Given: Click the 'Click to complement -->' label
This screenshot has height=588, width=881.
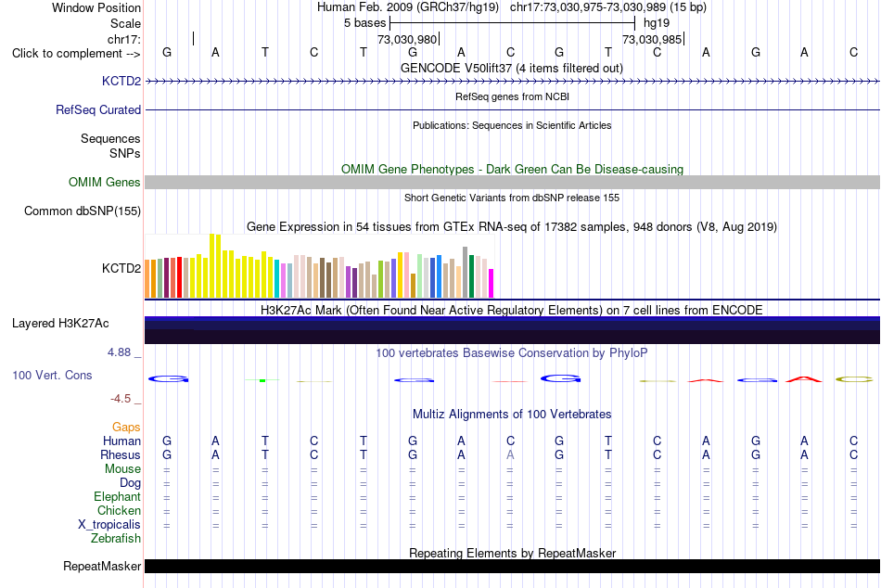Looking at the screenshot, I should tap(76, 54).
